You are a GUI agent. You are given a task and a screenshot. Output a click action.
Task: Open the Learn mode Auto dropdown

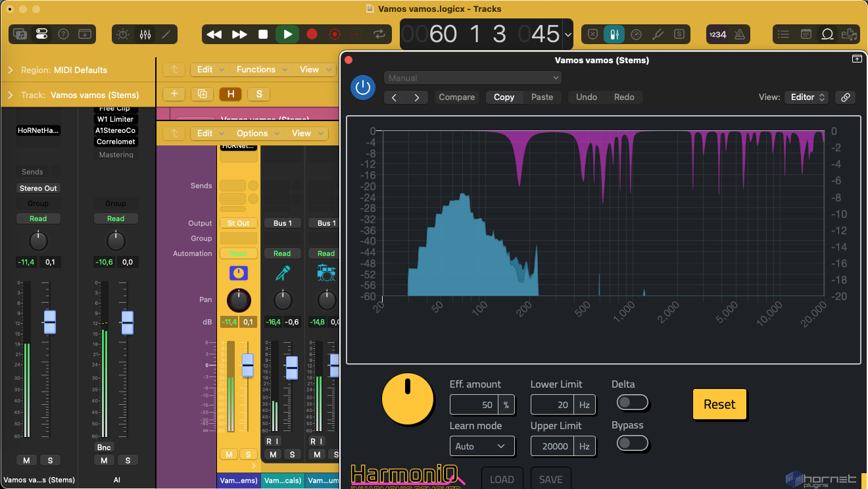click(481, 446)
